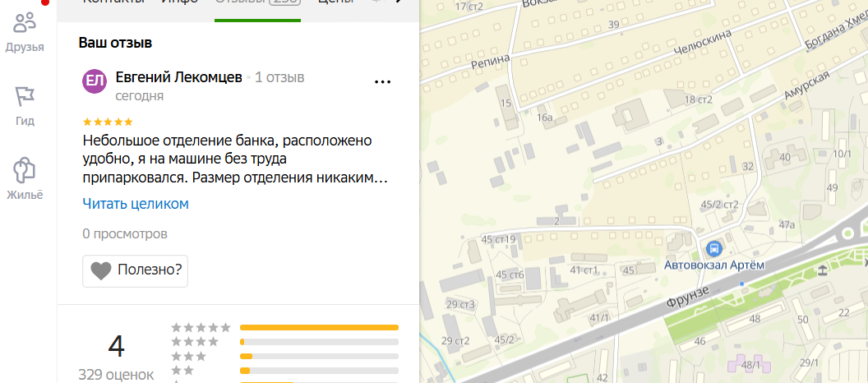
Task: Select the blue bus icon of Автовокзал Артём
Action: [x=714, y=248]
